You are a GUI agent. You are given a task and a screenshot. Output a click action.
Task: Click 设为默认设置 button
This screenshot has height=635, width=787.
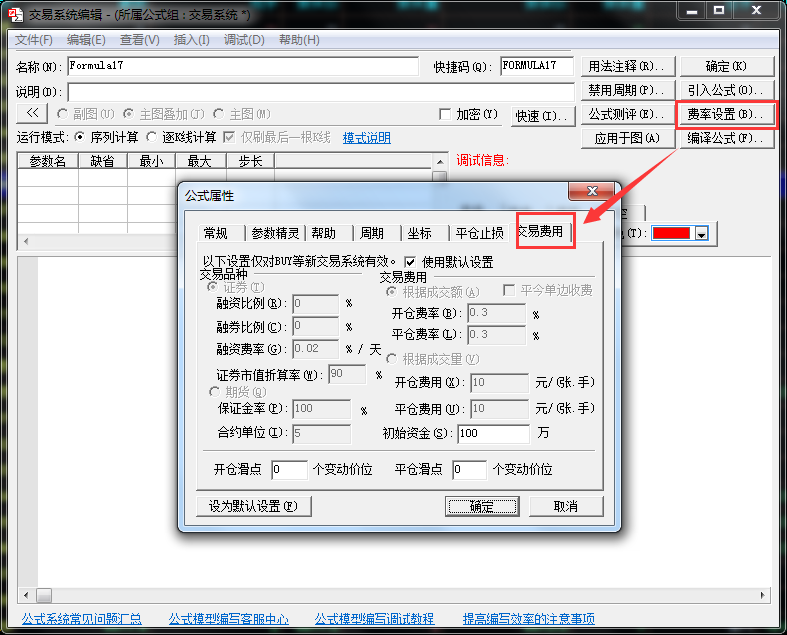[x=253, y=506]
